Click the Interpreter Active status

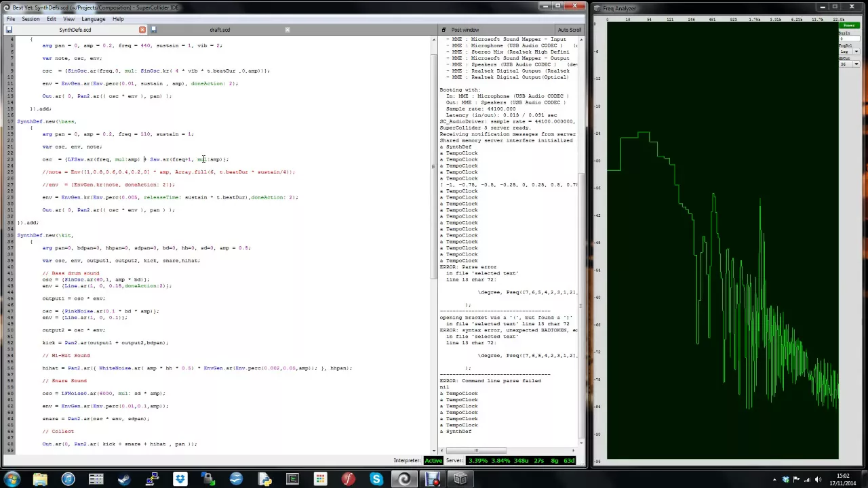433,461
